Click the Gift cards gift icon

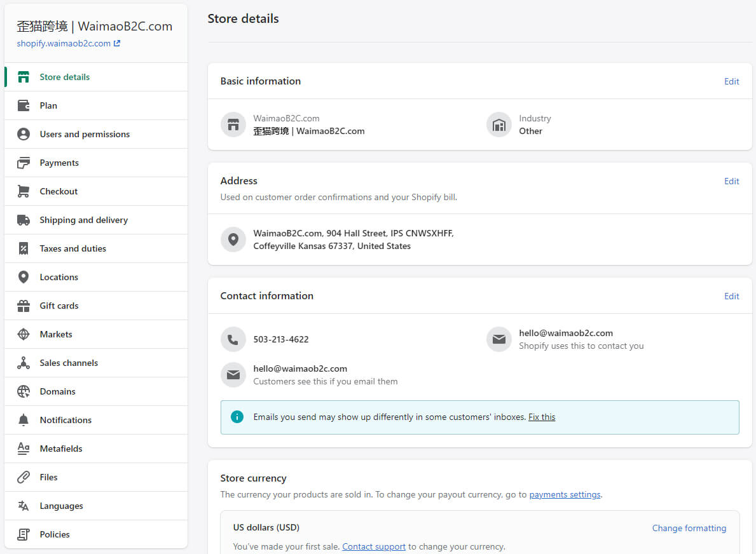tap(23, 306)
